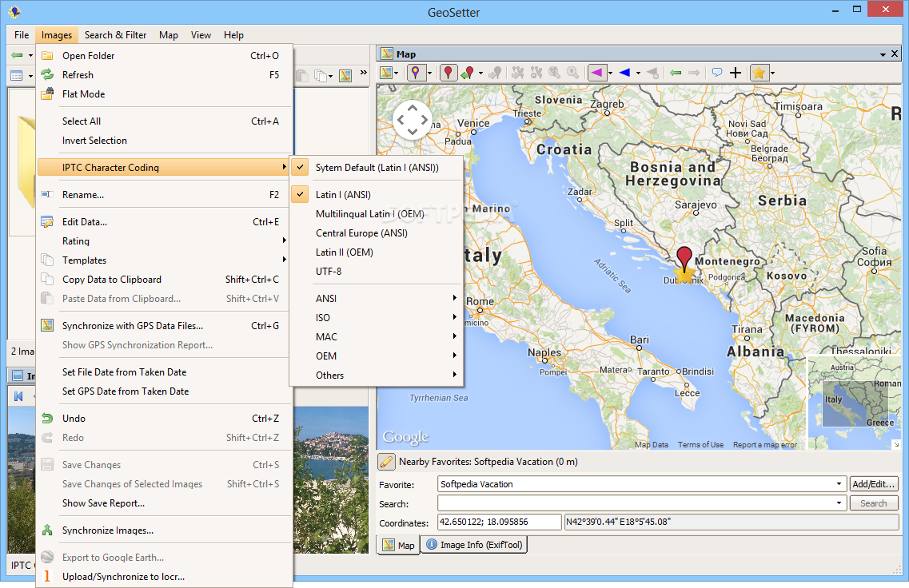This screenshot has width=909, height=588.
Task: Click Synchronize with GPS Data Files...
Action: pos(163,326)
